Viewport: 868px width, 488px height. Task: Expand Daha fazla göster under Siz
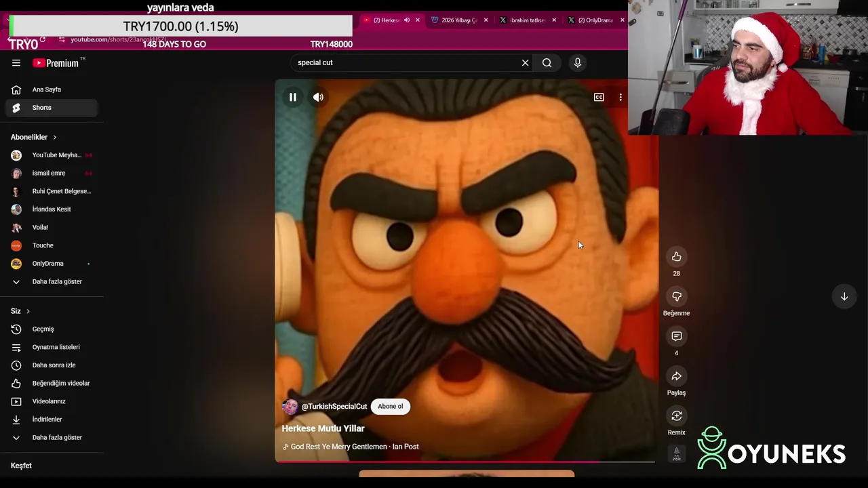[52, 438]
